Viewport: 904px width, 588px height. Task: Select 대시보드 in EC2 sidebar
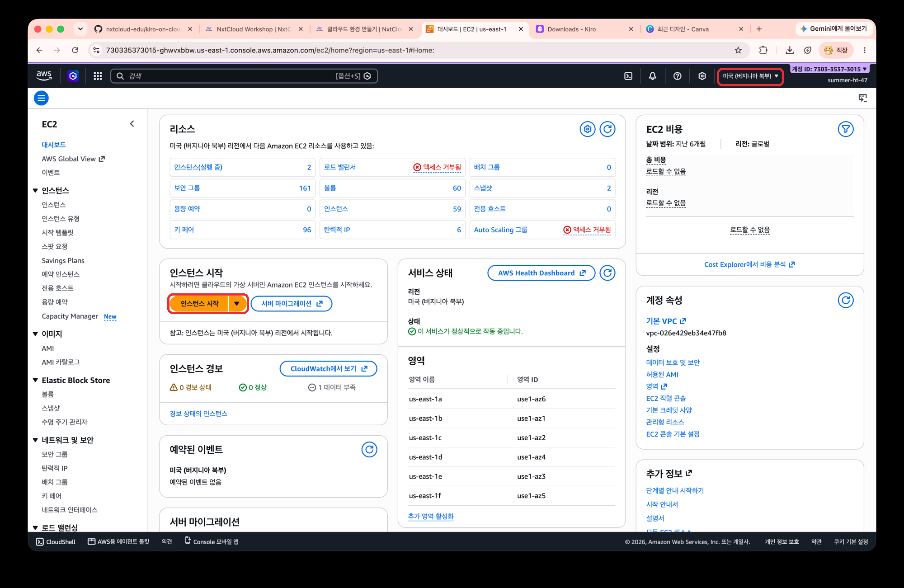pos(54,145)
